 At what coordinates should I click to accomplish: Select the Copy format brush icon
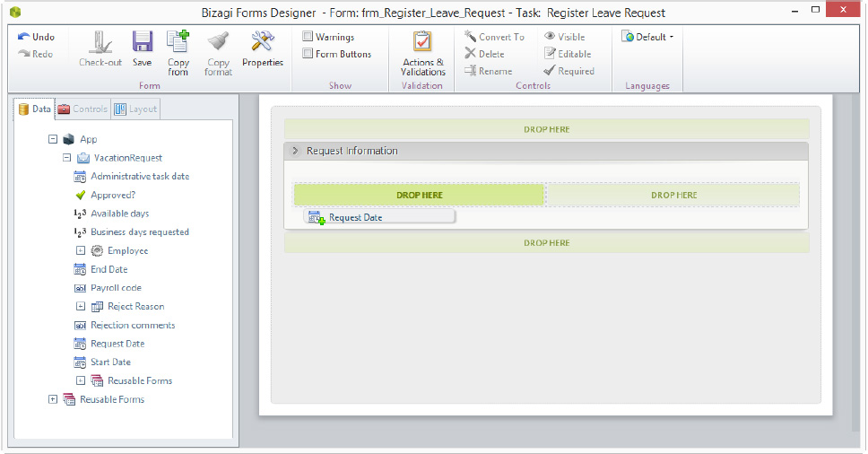[x=218, y=43]
